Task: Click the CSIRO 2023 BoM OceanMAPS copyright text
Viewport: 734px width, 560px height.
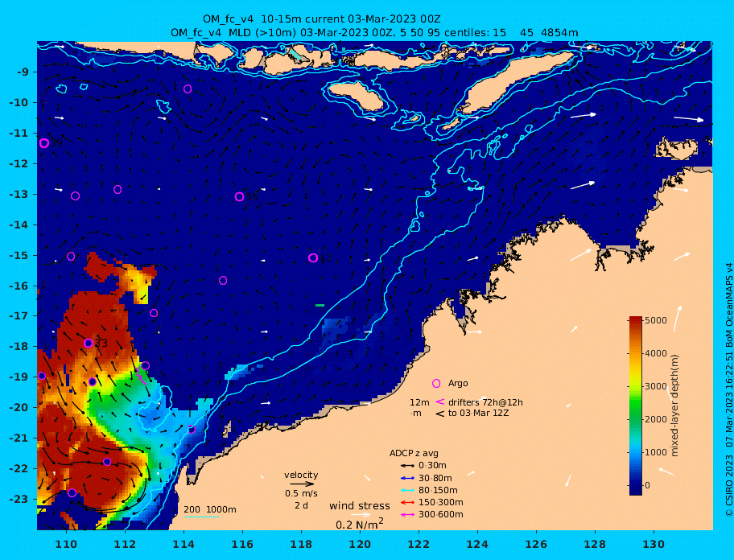Action: [x=728, y=389]
